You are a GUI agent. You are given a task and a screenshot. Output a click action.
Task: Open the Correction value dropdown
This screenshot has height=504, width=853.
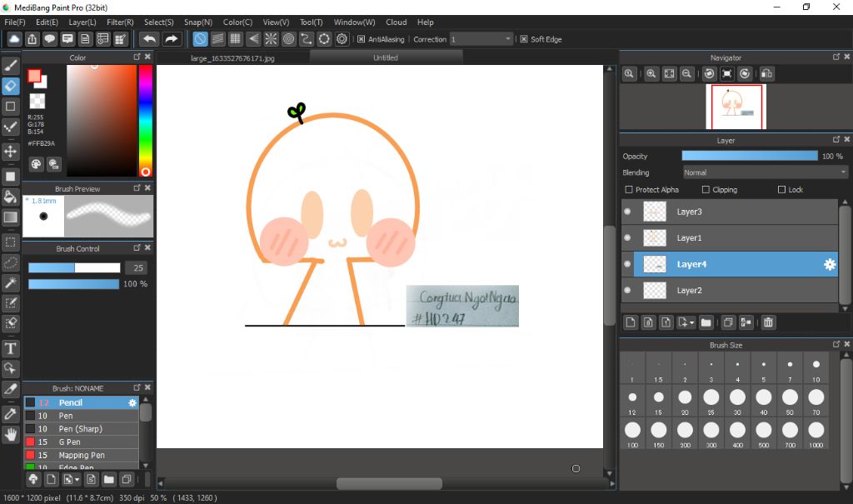[x=481, y=39]
